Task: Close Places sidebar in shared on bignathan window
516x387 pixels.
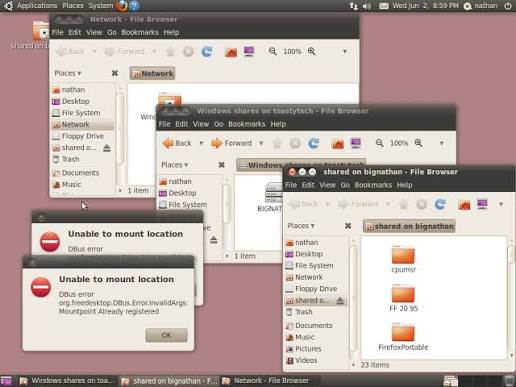Action: pyautogui.click(x=348, y=226)
